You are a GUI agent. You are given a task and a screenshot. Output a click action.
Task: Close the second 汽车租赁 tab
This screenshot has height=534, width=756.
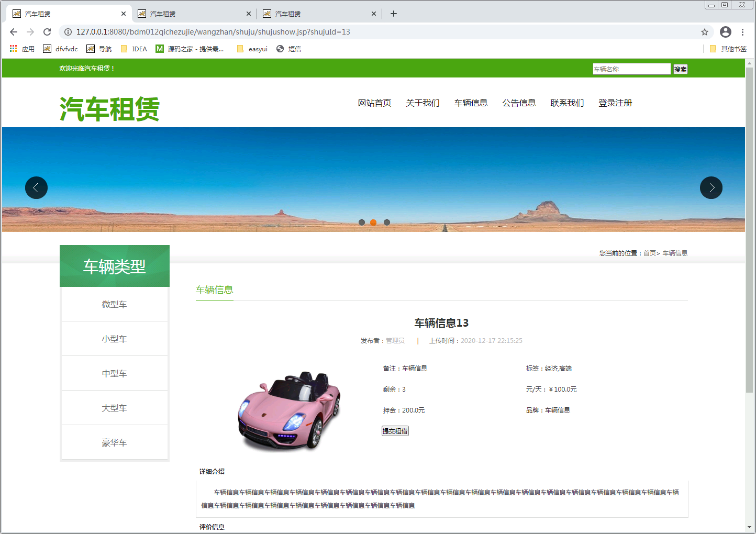point(249,14)
